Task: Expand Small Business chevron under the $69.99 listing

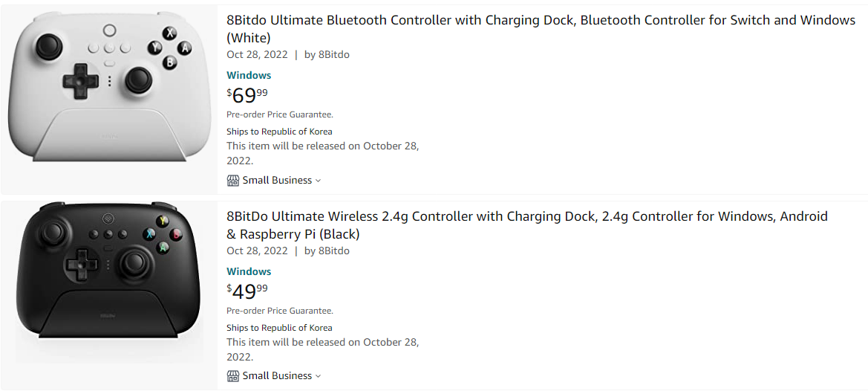Action: coord(319,181)
